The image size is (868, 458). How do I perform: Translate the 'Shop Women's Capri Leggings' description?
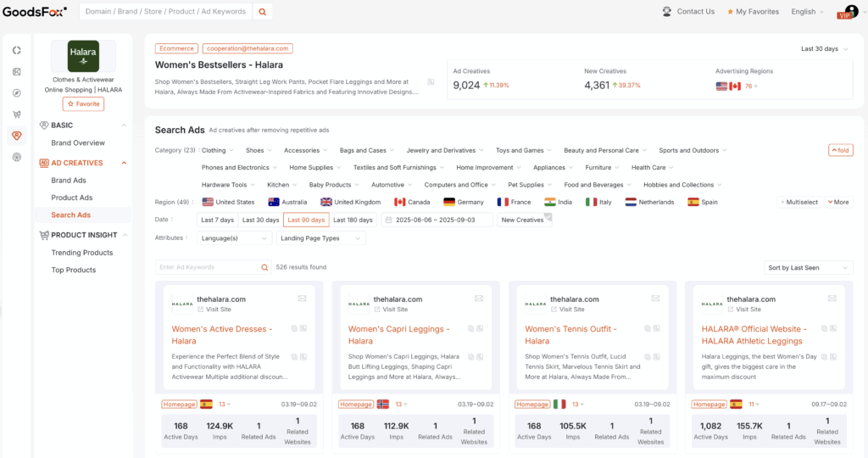(480, 357)
